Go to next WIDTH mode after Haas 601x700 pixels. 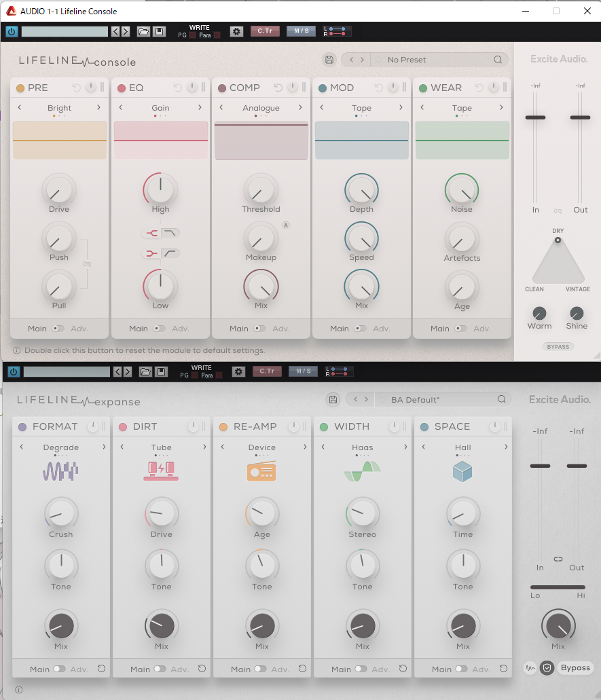click(405, 447)
